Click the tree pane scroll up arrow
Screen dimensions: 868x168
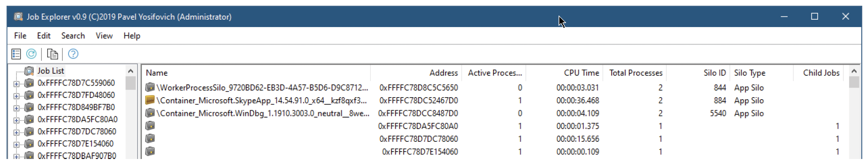130,71
